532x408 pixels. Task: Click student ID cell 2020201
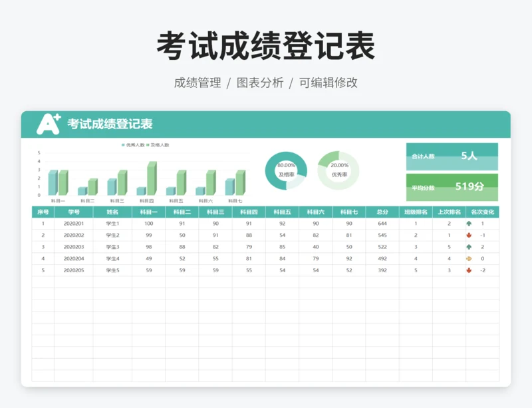point(74,224)
